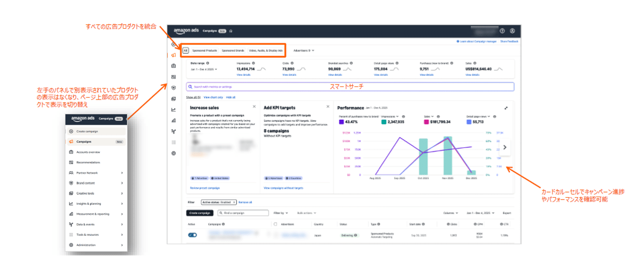644x269 pixels.
Task: Remove the Active status: Enabled filter chip
Action: tap(234, 202)
